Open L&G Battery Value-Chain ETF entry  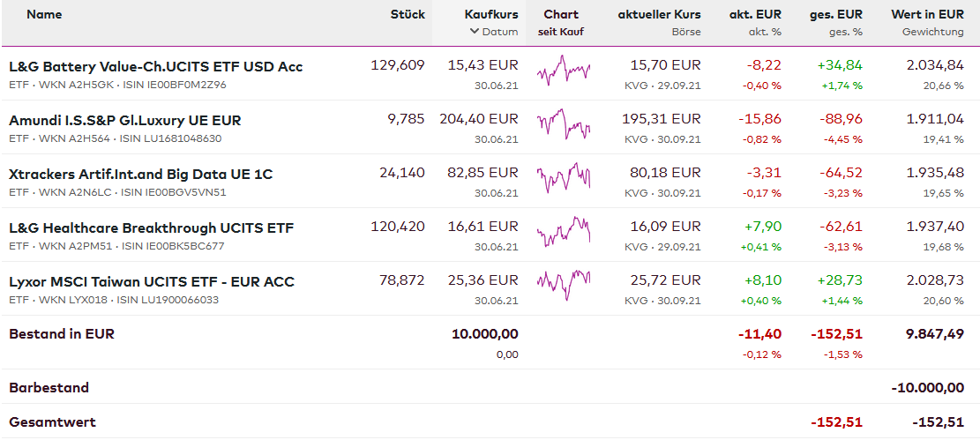(155, 66)
